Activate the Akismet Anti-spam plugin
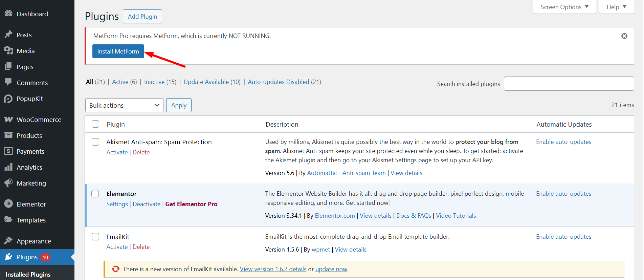The width and height of the screenshot is (644, 280). coord(117,152)
